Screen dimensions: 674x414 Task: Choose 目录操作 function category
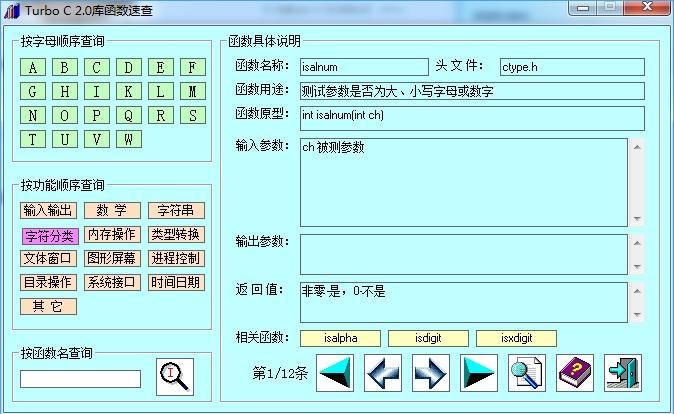(48, 282)
